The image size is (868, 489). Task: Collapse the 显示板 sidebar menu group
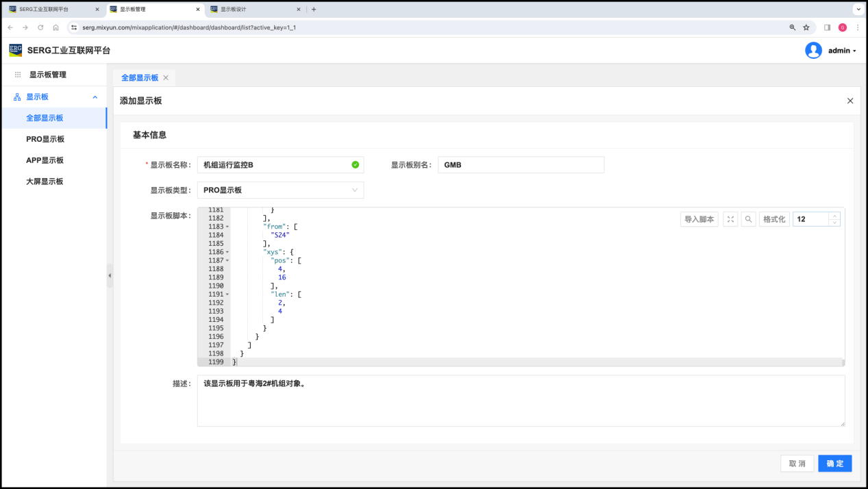click(x=95, y=97)
